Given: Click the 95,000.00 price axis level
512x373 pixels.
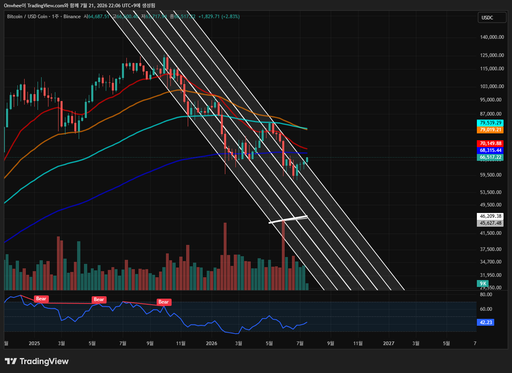Looking at the screenshot, I should [x=491, y=100].
